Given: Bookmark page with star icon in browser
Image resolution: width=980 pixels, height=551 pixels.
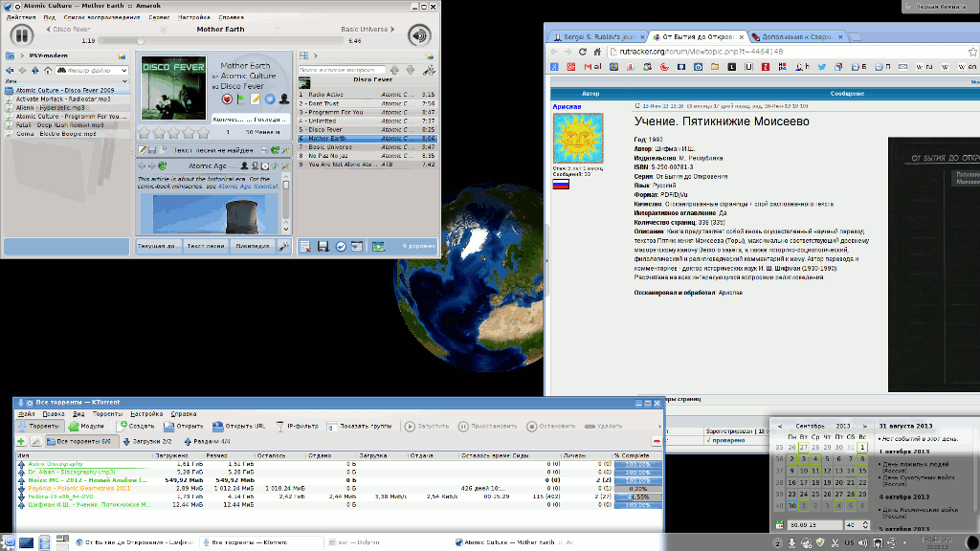Looking at the screenshot, I should [972, 52].
